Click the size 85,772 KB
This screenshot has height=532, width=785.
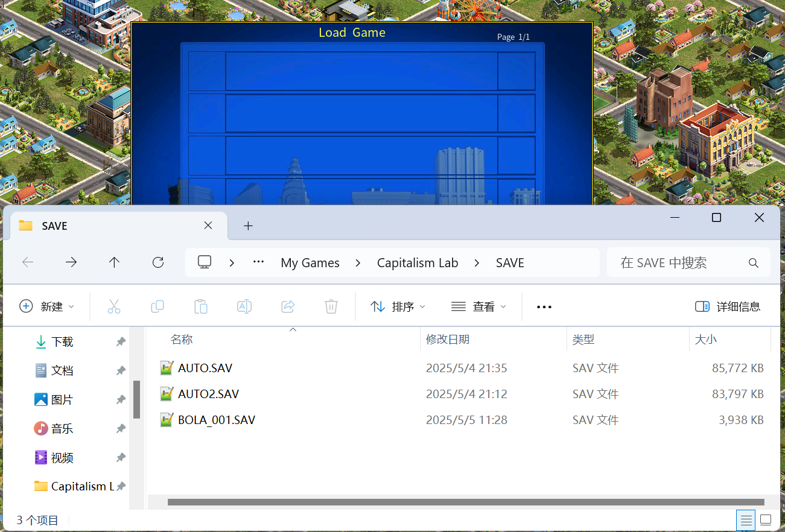tap(738, 368)
